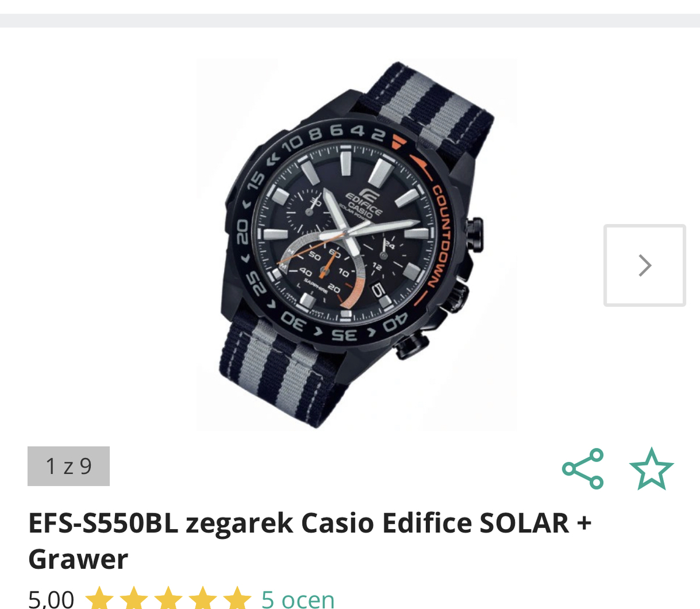Click the word "Grawer" in the title
700x609 pixels.
click(78, 559)
